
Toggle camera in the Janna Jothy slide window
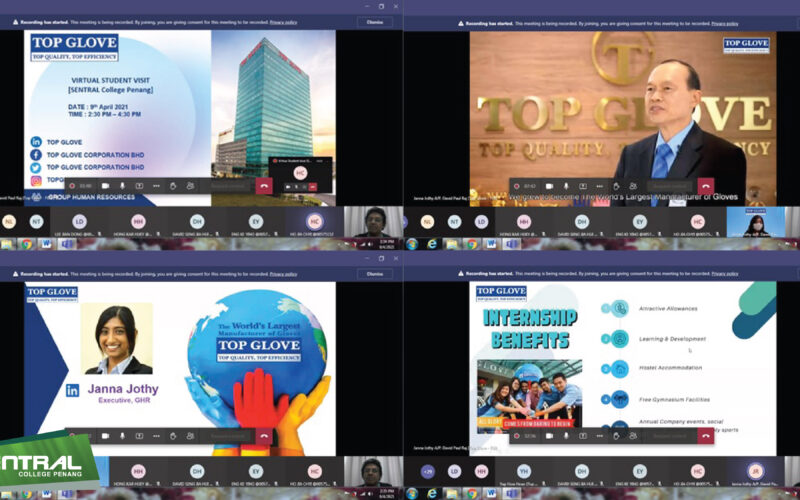pyautogui.click(x=106, y=436)
